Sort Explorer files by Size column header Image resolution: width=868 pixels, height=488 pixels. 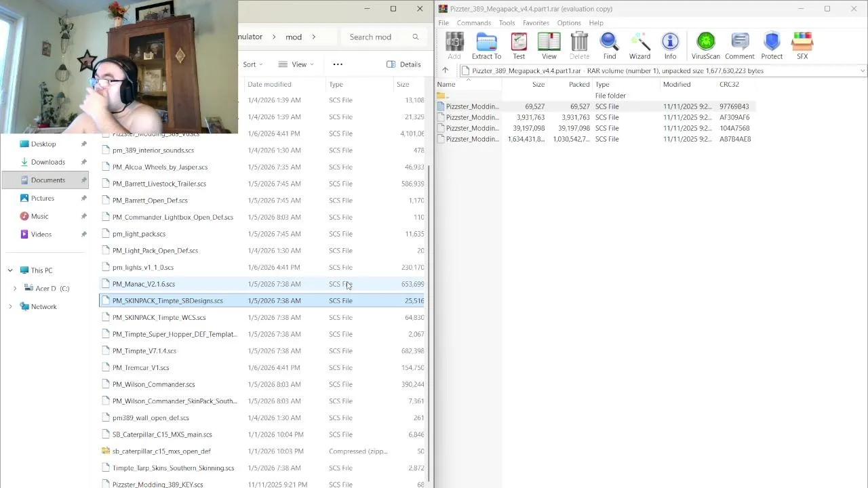coord(410,85)
